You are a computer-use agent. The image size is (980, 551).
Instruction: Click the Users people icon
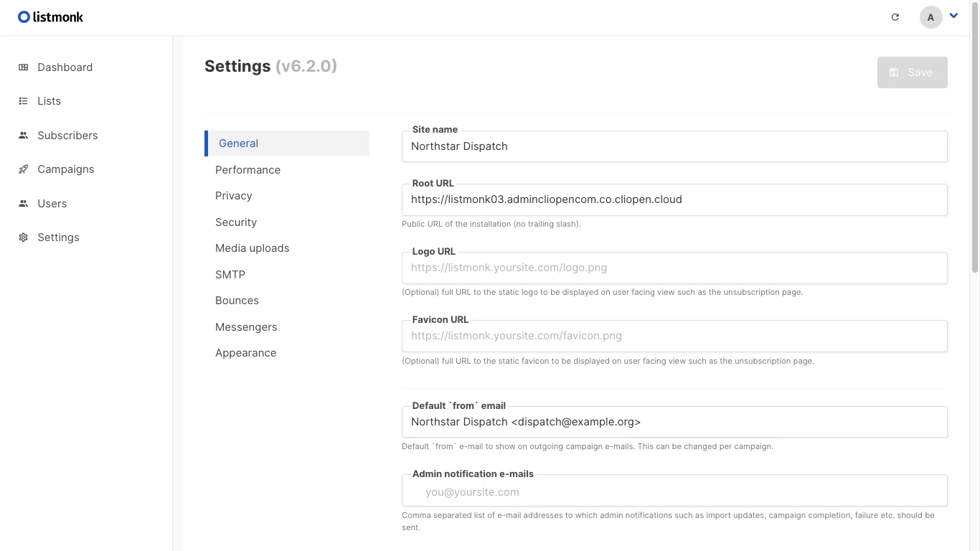[23, 204]
